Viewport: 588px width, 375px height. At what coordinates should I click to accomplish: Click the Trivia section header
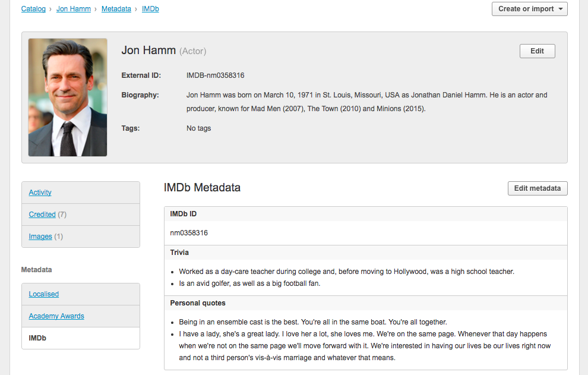coord(366,253)
